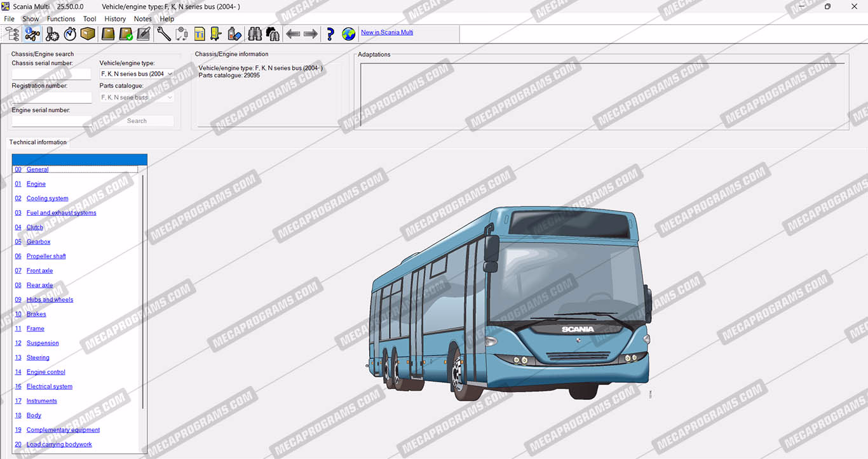
Task: Open the File menu
Action: point(10,19)
